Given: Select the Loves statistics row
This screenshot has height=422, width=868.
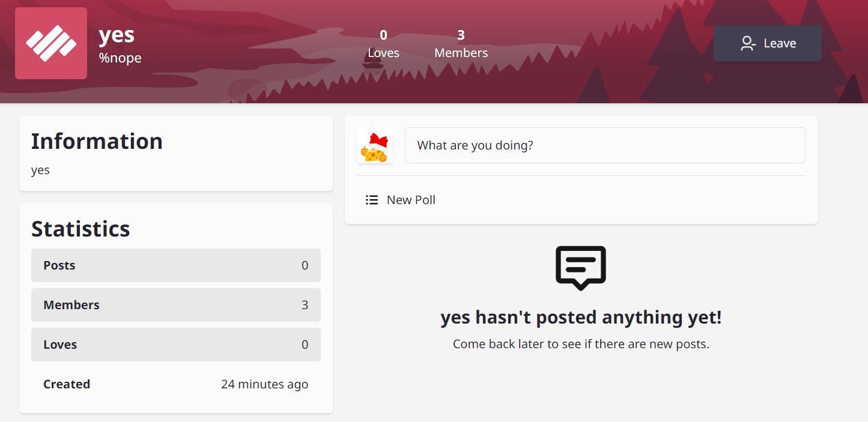Looking at the screenshot, I should pyautogui.click(x=176, y=345).
